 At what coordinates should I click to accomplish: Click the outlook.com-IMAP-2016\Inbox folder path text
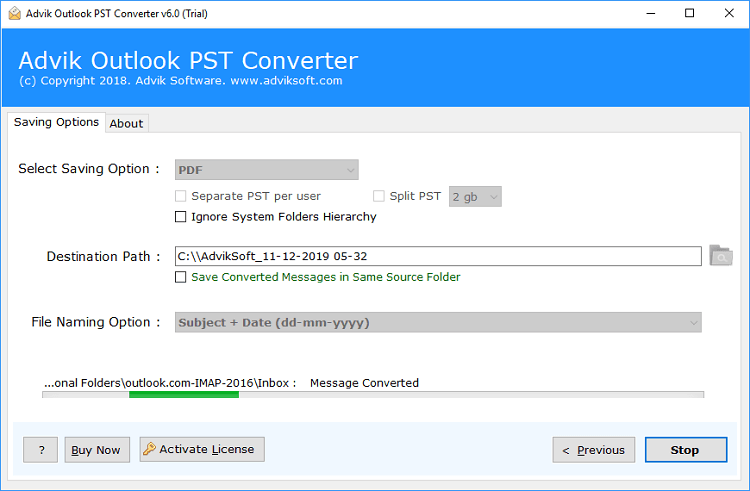(170, 383)
